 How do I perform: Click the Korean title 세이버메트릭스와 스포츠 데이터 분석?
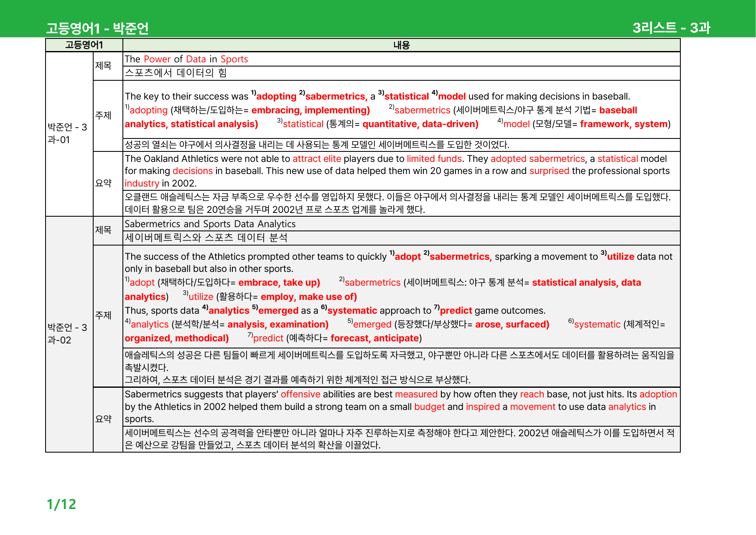[206, 238]
